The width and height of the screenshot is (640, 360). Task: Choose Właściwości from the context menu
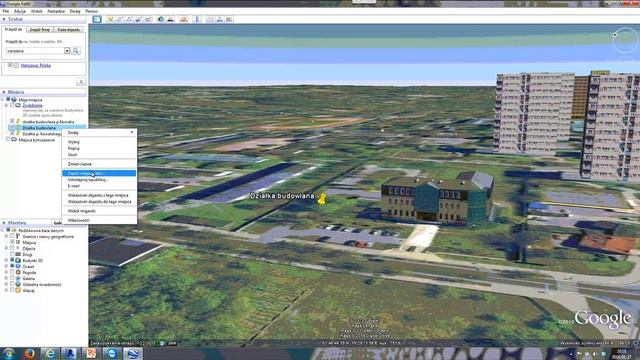click(100, 220)
